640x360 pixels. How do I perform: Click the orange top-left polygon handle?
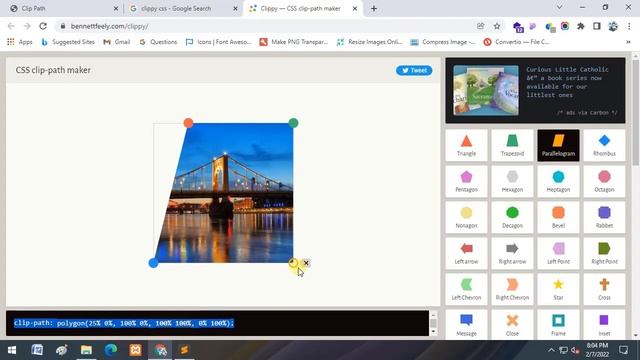tap(188, 123)
